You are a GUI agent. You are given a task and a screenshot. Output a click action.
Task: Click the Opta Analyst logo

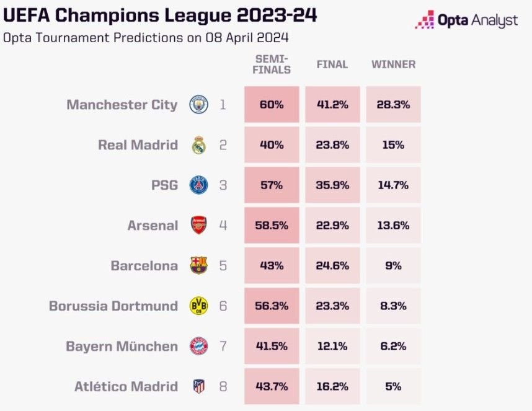466,20
